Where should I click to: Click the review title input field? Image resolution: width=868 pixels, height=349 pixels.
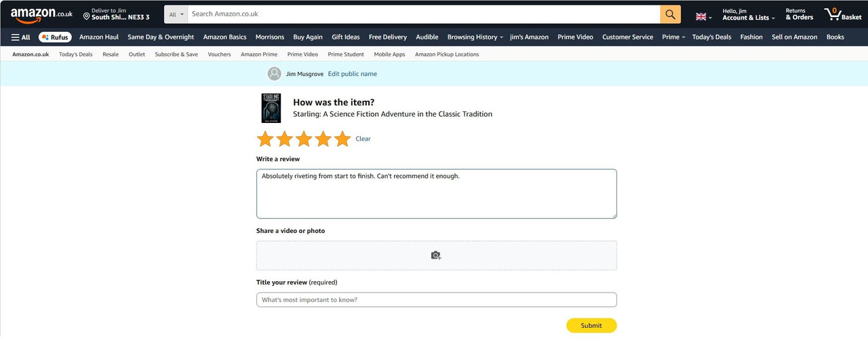pos(437,299)
